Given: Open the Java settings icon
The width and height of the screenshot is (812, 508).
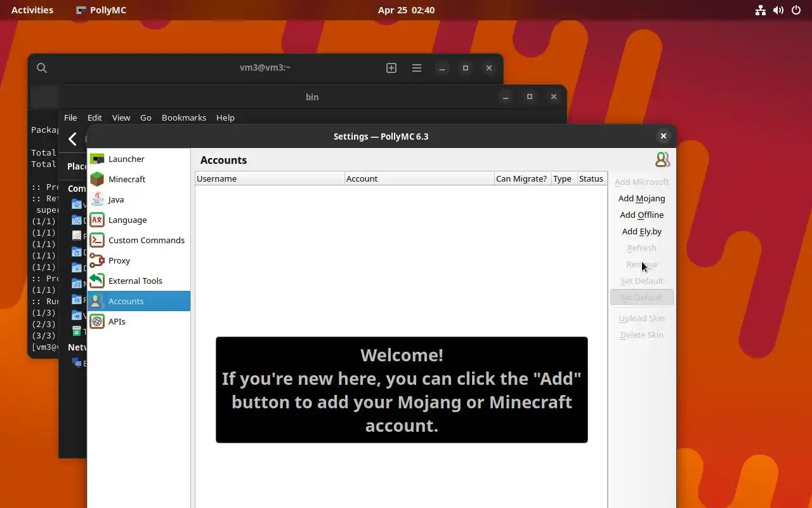Looking at the screenshot, I should (97, 199).
